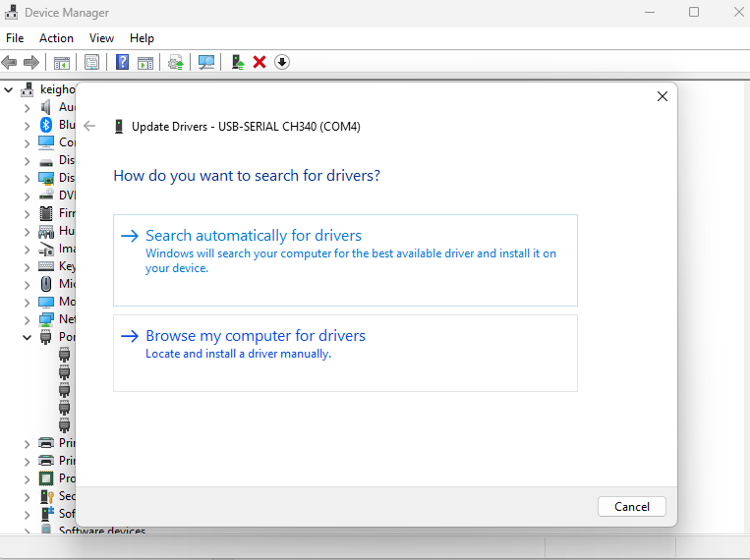Click the toolbar Forward arrow icon
The height and width of the screenshot is (560, 750).
coord(31,62)
